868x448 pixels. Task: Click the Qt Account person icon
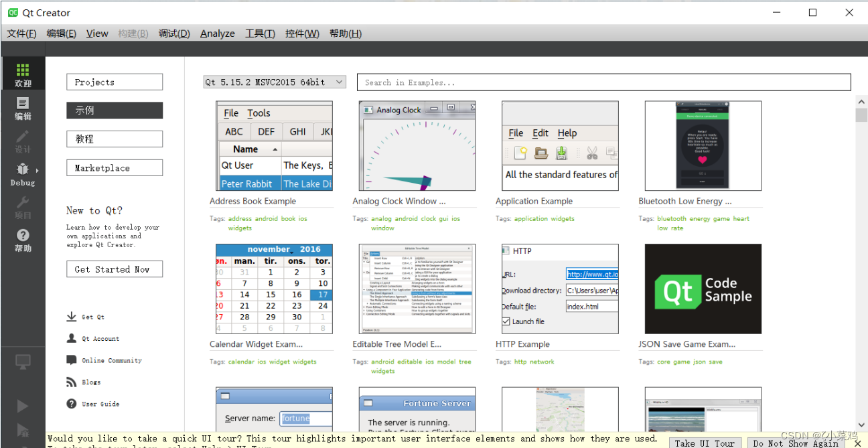click(72, 338)
